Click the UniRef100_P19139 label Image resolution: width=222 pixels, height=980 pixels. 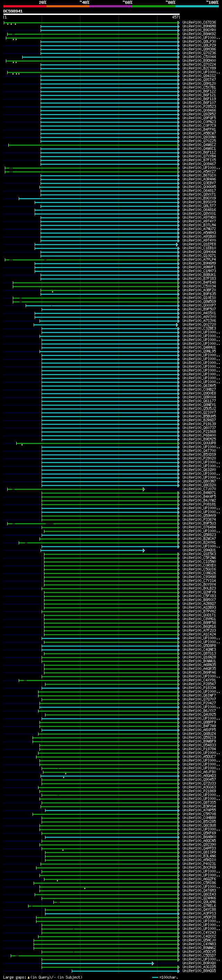(199, 424)
